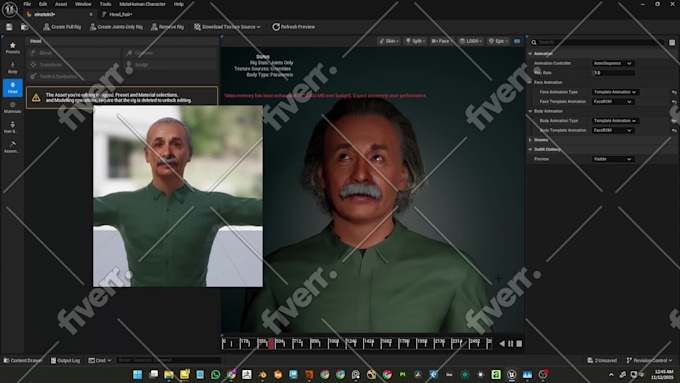680x383 pixels.
Task: Collapse the Body Animation section
Action: tap(530, 111)
